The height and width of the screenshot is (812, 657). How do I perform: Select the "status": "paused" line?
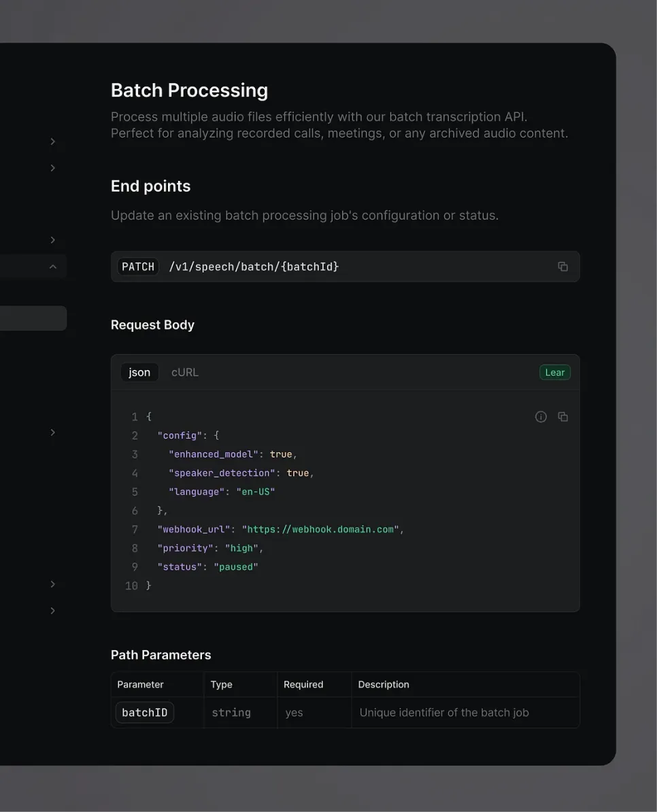pos(207,566)
